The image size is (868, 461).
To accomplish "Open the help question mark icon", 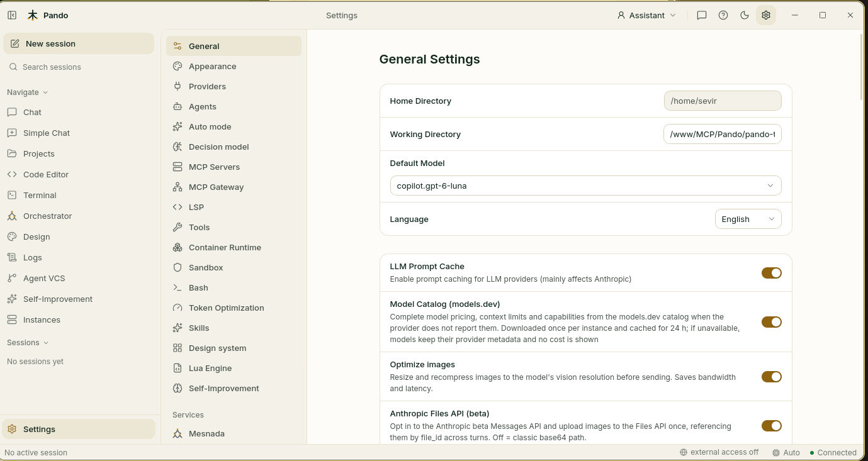I will [723, 15].
